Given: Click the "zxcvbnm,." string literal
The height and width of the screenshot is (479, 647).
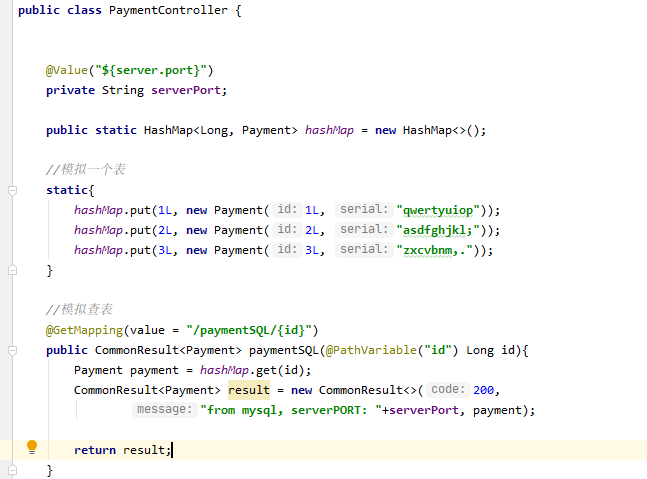Looking at the screenshot, I should click(434, 250).
